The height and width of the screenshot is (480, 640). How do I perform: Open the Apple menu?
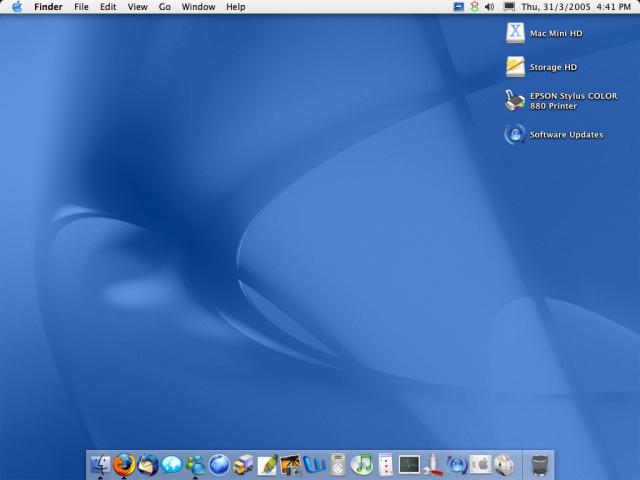[x=17, y=7]
